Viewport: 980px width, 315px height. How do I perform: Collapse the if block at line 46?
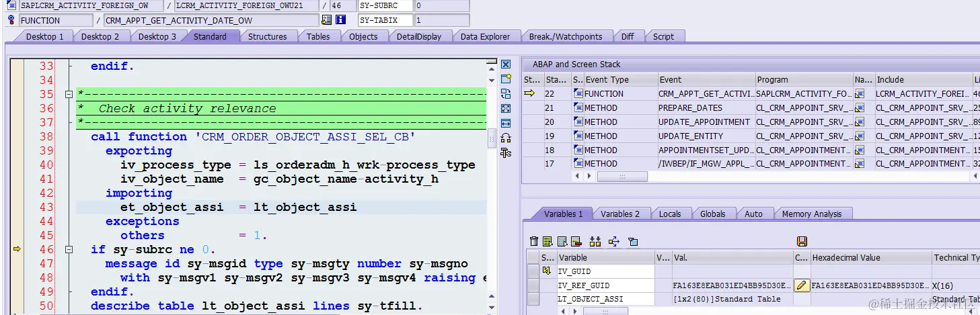click(69, 250)
